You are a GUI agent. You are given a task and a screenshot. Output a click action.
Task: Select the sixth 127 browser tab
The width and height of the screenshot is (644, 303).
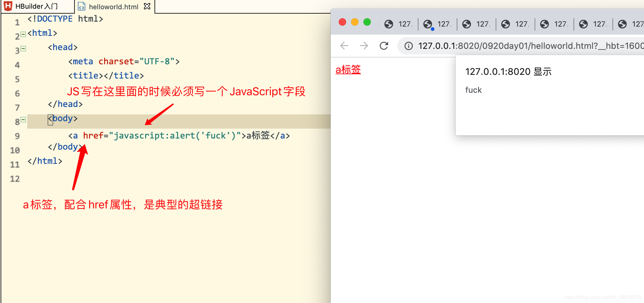(593, 24)
